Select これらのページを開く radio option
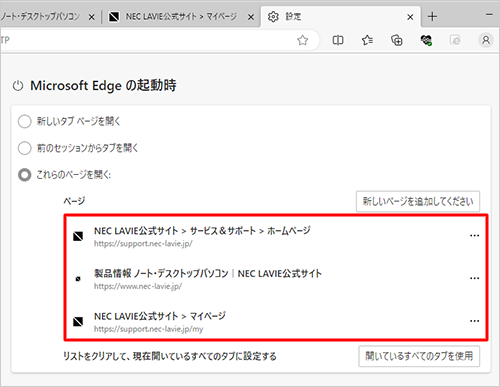Viewport: 500px width, 387px height. pos(25,175)
